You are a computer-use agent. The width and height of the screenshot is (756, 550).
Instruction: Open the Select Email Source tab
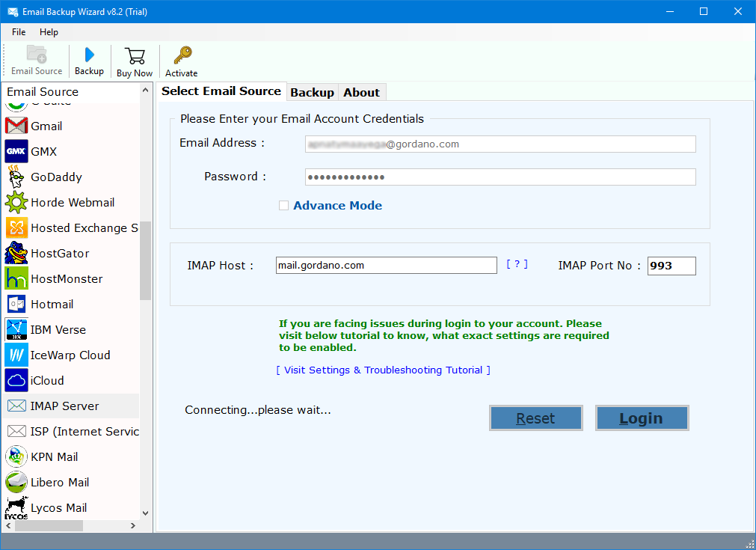221,91
